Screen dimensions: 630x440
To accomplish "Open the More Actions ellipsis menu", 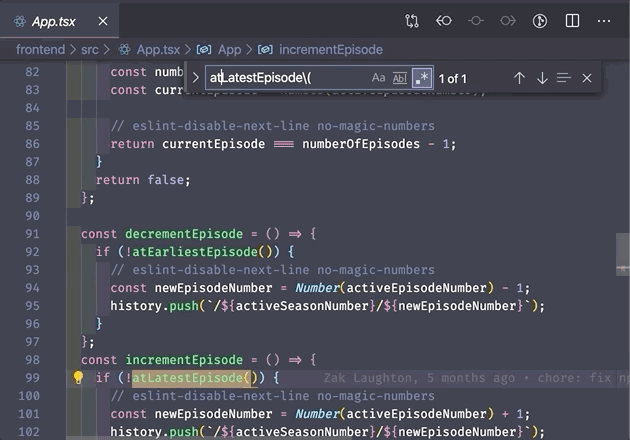I will click(604, 21).
